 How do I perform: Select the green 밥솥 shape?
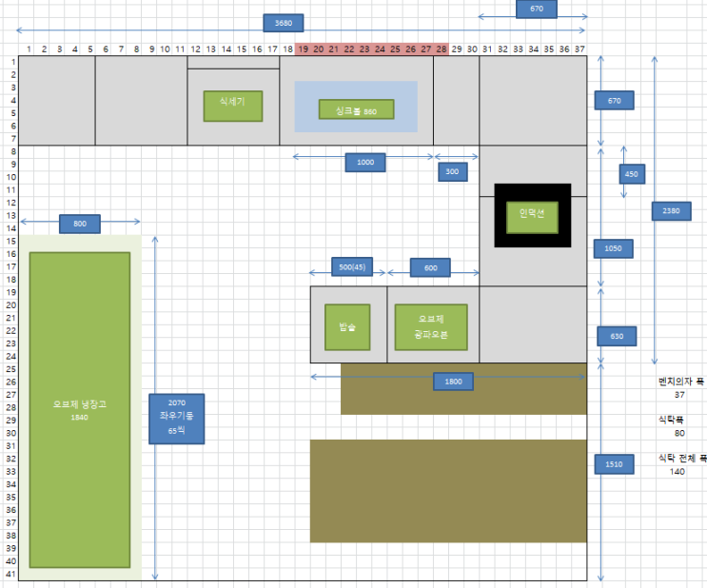[347, 327]
